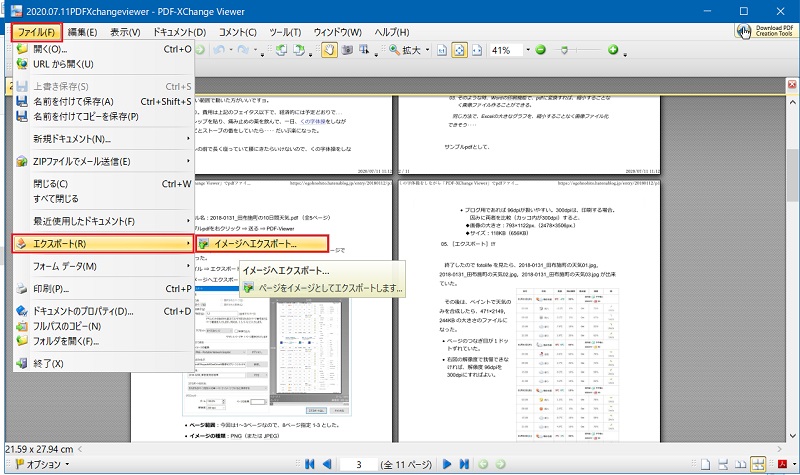Click the page number input field
Screen dimensions: 800x475
click(x=358, y=464)
